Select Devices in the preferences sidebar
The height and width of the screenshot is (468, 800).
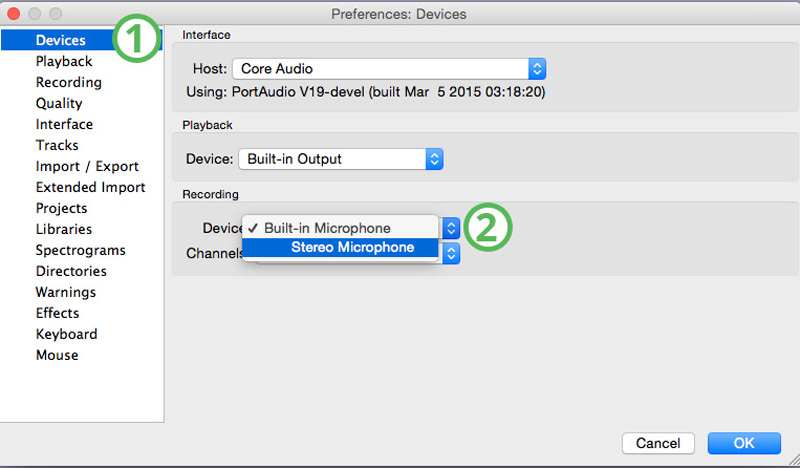click(61, 40)
